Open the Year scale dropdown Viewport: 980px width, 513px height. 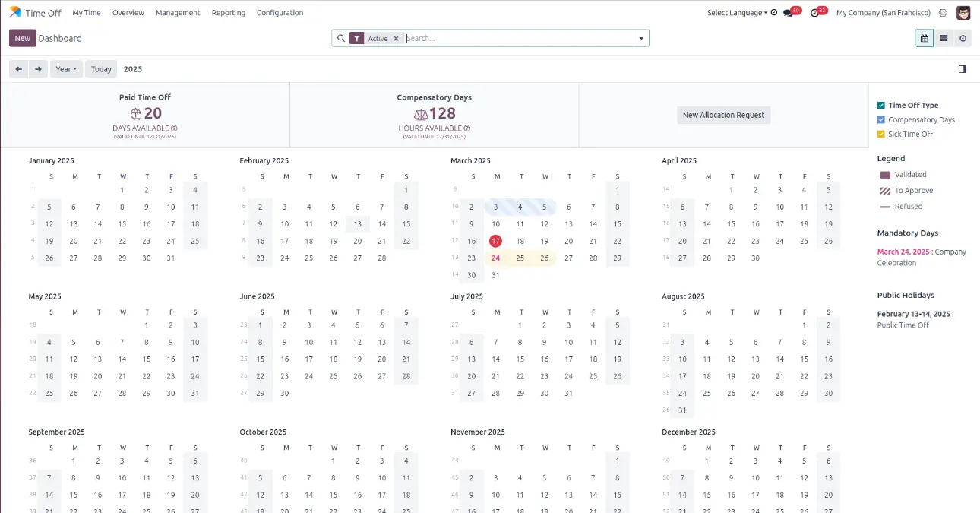pos(67,69)
